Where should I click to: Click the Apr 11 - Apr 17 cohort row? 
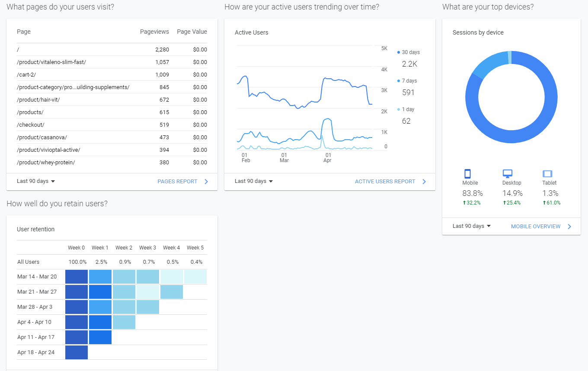(x=112, y=337)
